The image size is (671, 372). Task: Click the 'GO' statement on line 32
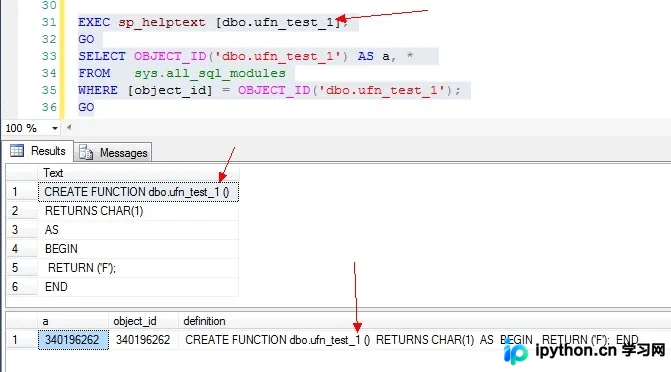pos(86,39)
